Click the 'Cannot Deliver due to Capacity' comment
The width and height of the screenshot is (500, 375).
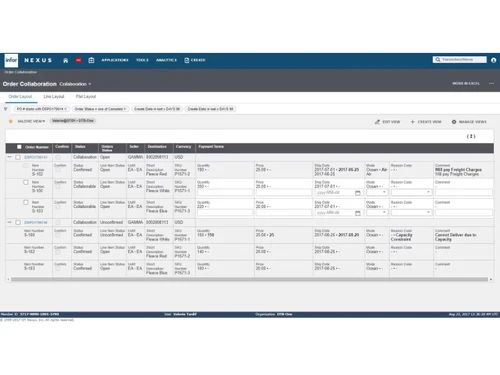455,237
